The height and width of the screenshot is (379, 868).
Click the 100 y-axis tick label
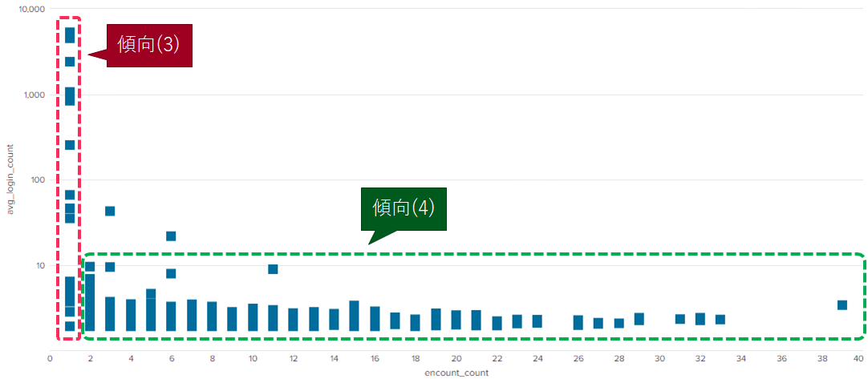(35, 179)
